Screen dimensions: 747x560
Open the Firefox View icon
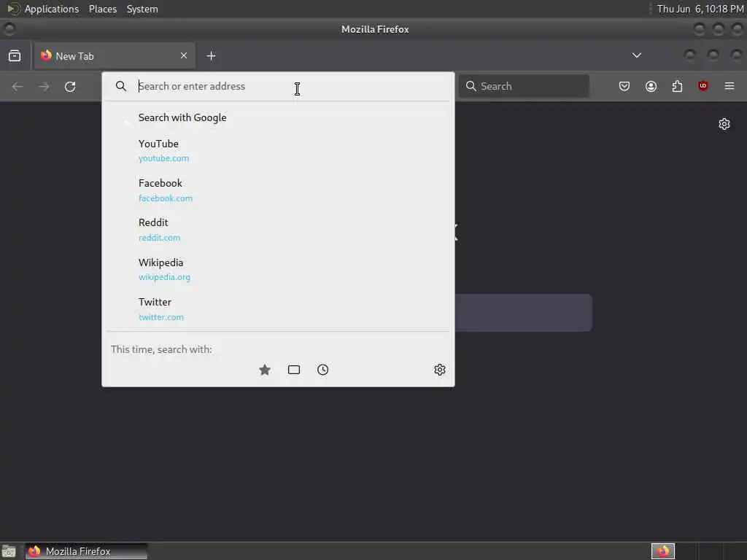click(15, 56)
